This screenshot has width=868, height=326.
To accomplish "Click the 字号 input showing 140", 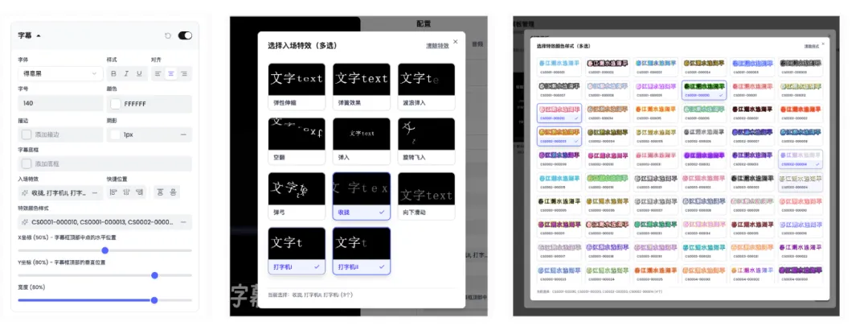I will tap(60, 104).
